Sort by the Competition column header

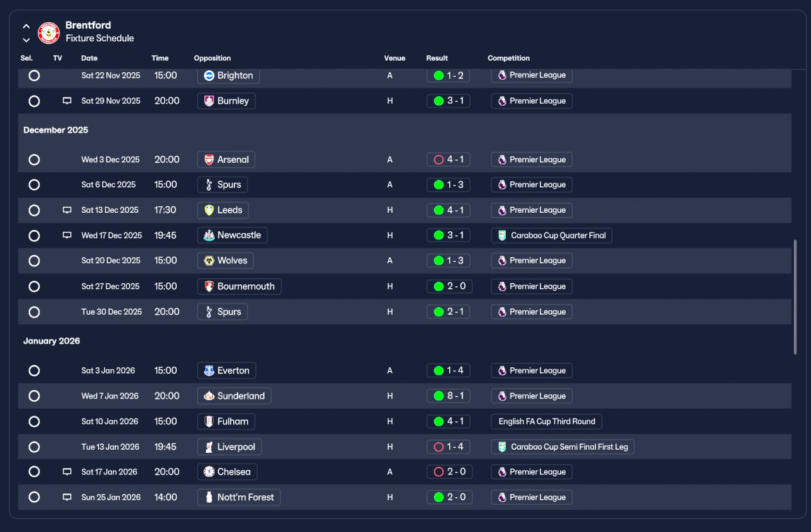tap(509, 58)
